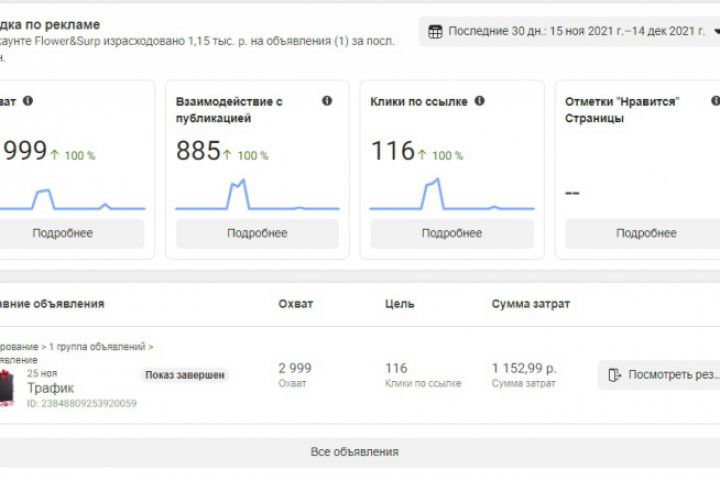This screenshot has width=720, height=480.
Task: Click the 1 152,99 р. spend amount
Action: click(524, 368)
